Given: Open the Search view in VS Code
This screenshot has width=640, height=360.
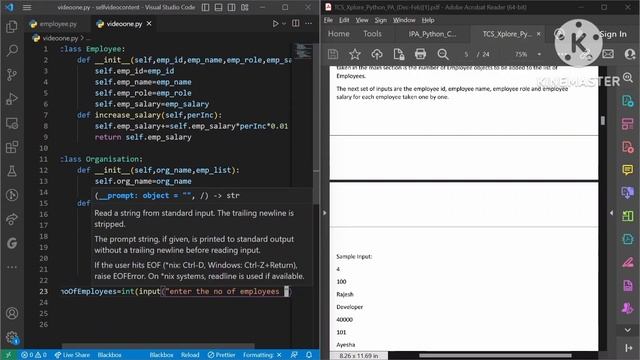Looking at the screenshot, I should point(12,51).
